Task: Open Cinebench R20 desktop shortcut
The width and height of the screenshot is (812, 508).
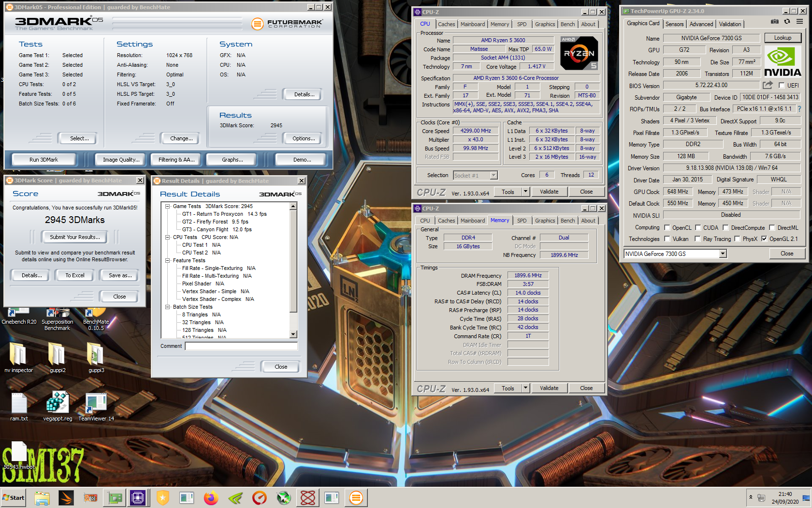Action: point(19,315)
